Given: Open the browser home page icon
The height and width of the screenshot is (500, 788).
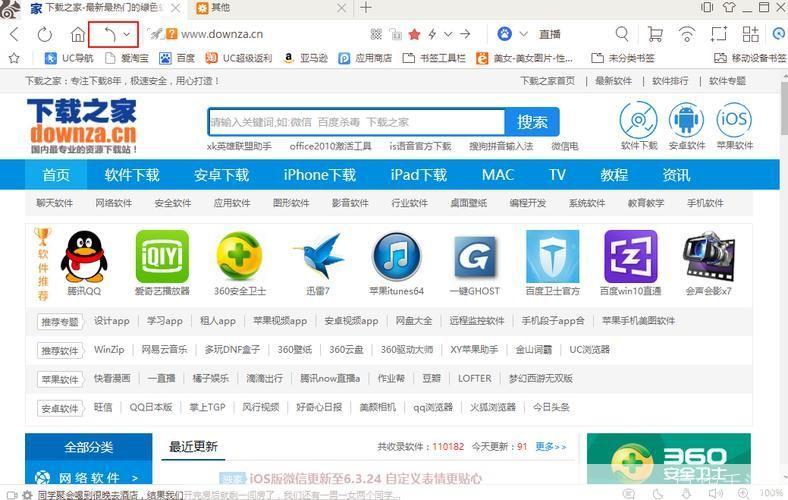Looking at the screenshot, I should [x=77, y=34].
